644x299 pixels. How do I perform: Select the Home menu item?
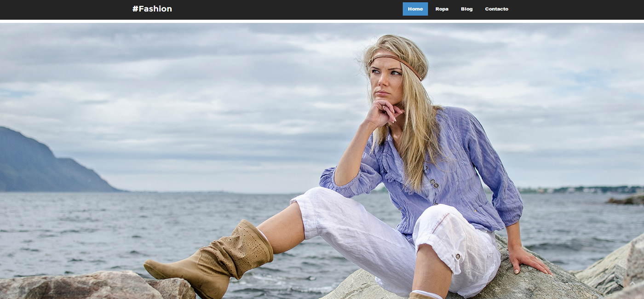tap(415, 9)
